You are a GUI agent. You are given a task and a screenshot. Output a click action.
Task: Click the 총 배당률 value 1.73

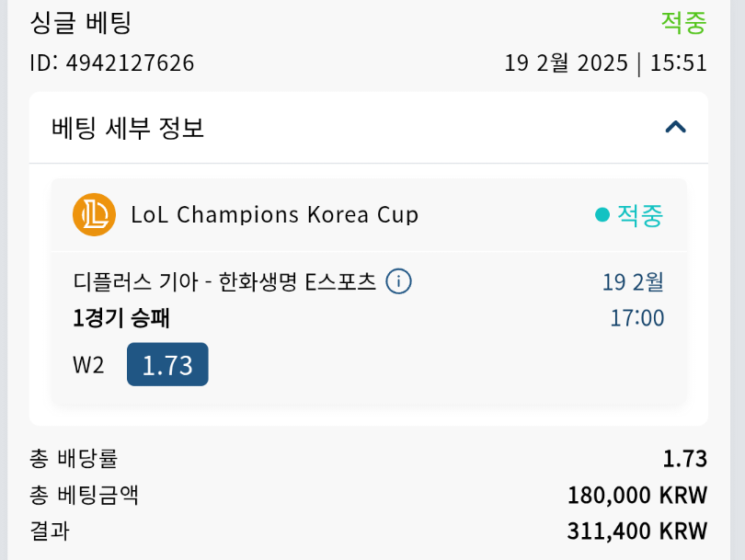point(684,458)
